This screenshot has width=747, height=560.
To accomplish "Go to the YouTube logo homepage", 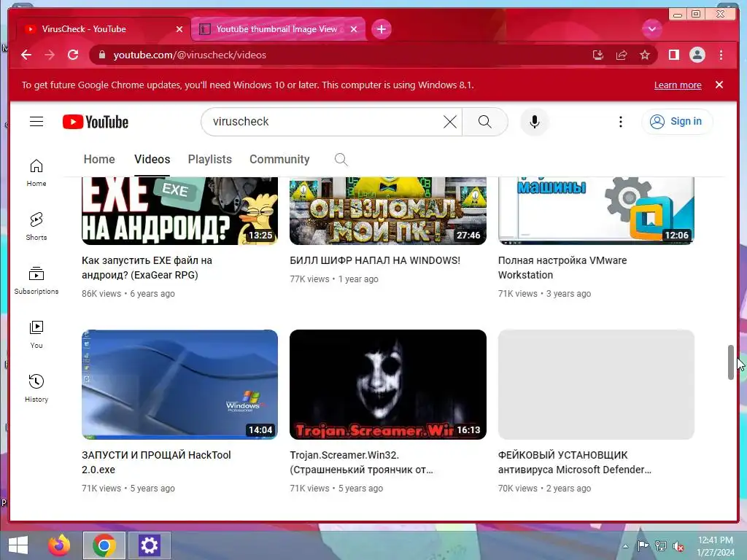I will [96, 122].
